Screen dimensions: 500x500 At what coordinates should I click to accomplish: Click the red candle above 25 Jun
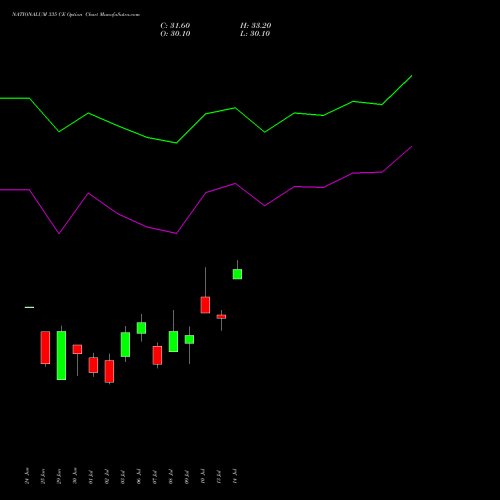pyautogui.click(x=45, y=347)
